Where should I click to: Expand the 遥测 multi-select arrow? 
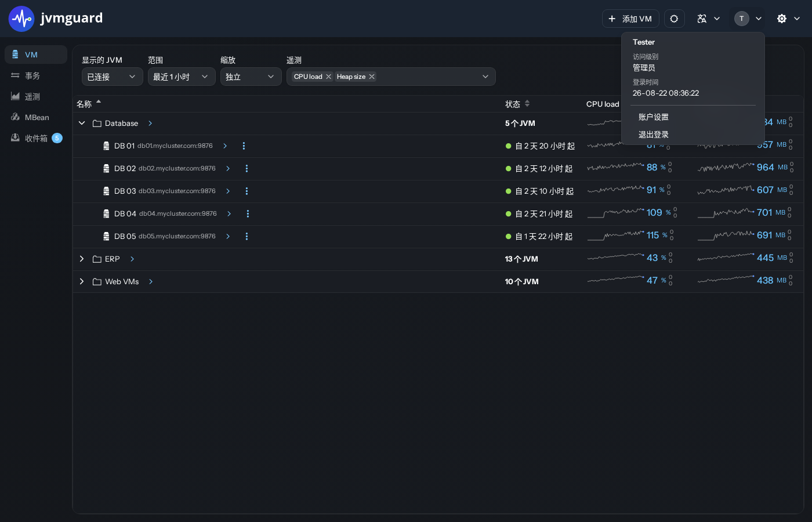[x=485, y=77]
